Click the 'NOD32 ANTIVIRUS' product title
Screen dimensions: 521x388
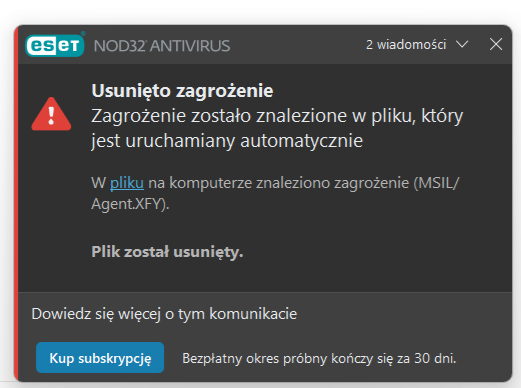(162, 46)
